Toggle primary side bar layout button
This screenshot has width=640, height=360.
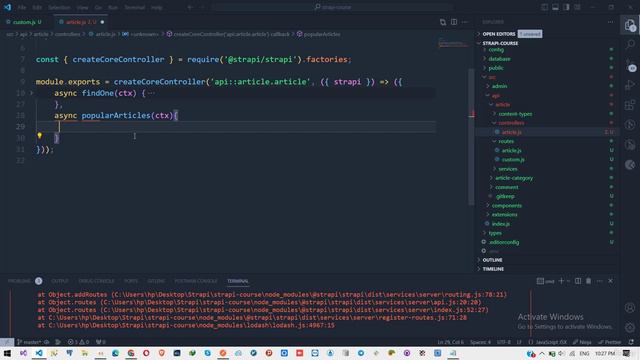click(x=544, y=7)
